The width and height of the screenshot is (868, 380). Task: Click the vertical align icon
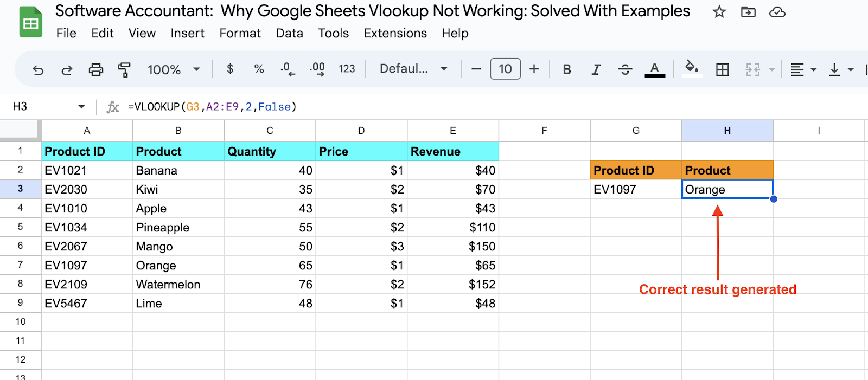[x=834, y=69]
